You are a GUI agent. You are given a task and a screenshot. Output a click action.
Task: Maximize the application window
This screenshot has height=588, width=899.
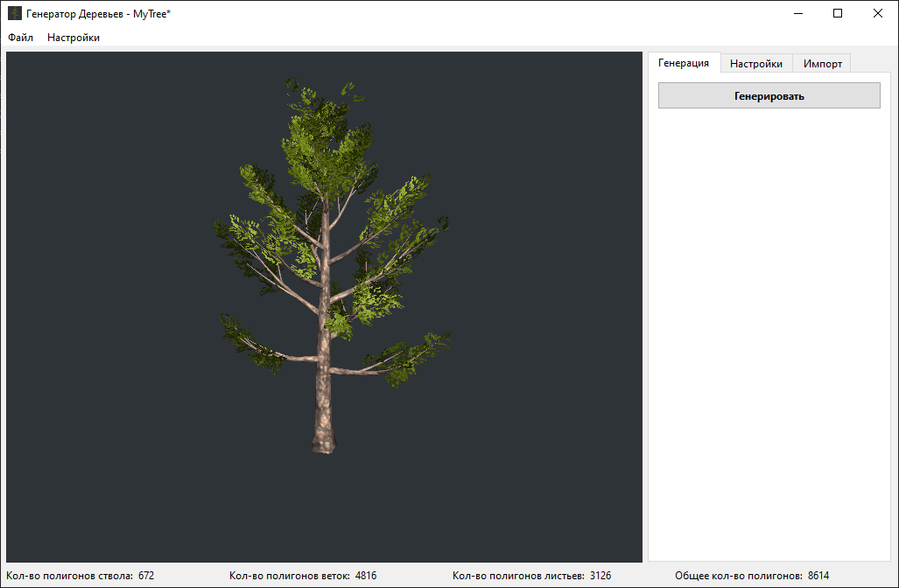tap(838, 13)
